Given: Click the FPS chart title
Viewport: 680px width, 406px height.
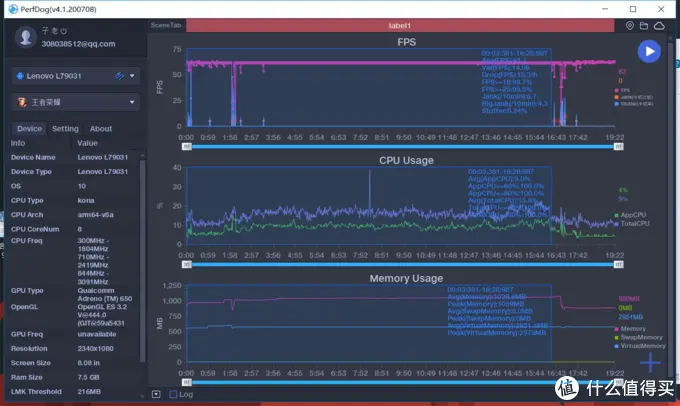Looking at the screenshot, I should (x=406, y=42).
